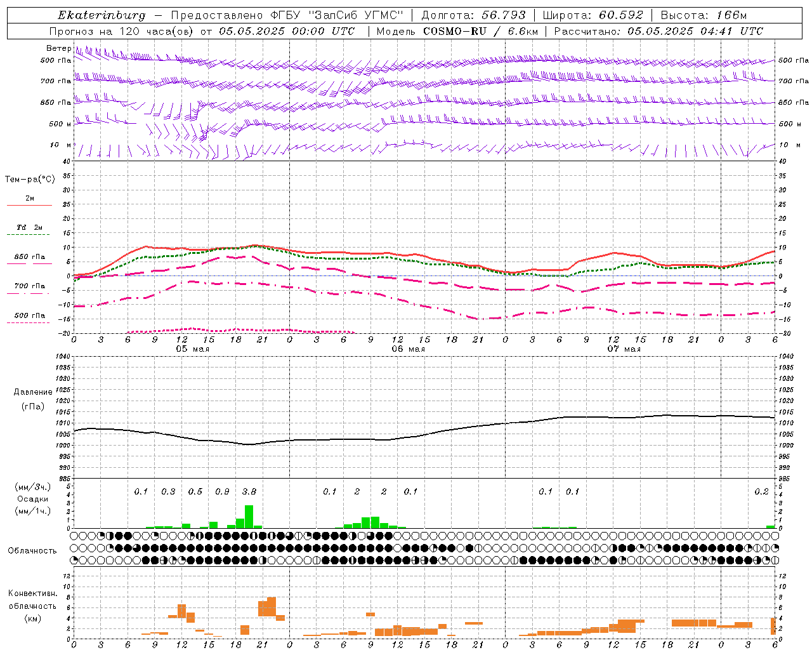This screenshot has width=812, height=650.
Task: Click the '0.2' precipitation total
Action: (761, 492)
